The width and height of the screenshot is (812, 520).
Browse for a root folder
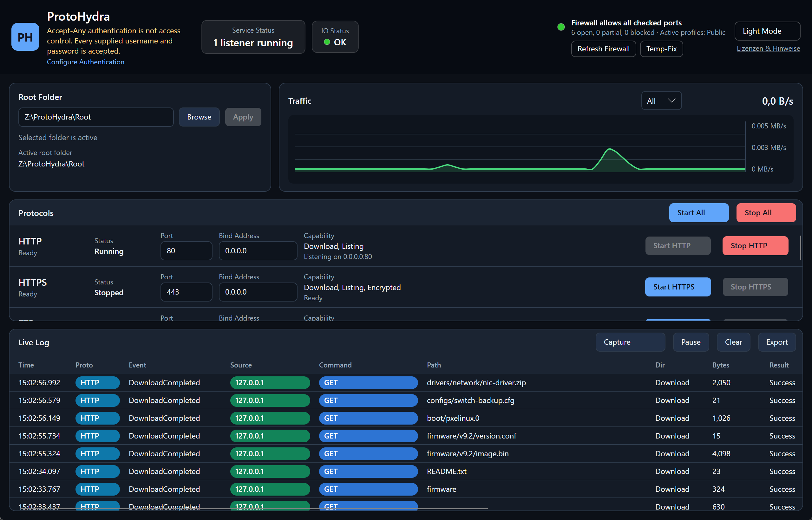199,117
